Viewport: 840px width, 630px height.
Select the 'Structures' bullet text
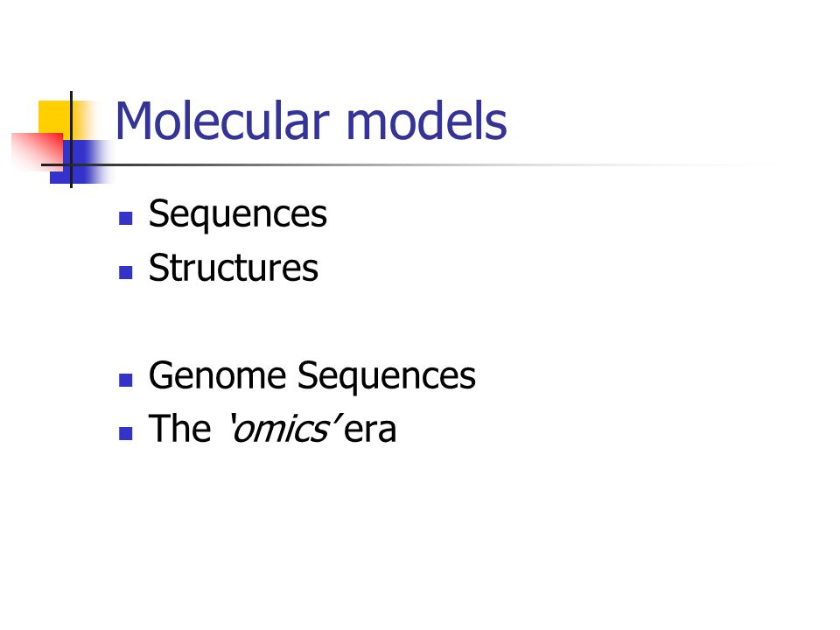(x=234, y=268)
